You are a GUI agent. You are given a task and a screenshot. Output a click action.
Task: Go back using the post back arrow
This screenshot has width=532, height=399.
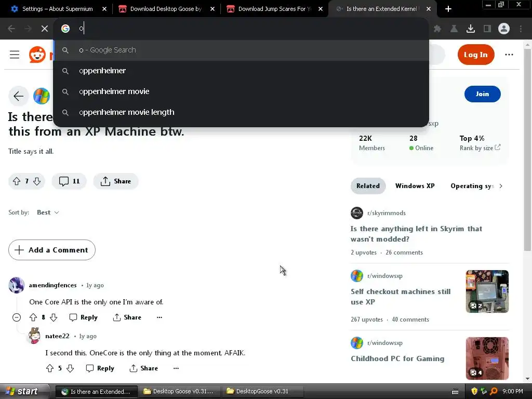click(18, 96)
